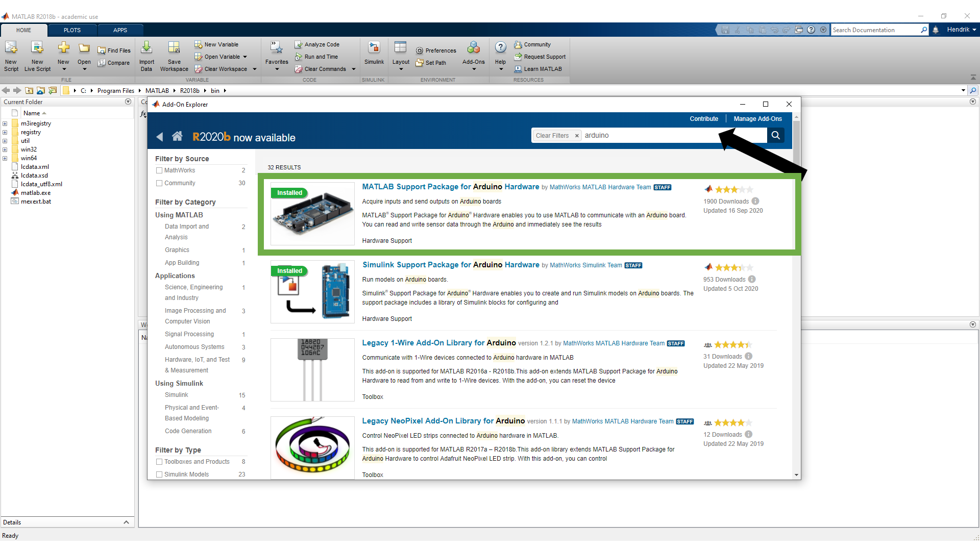The image size is (980, 551).
Task: Open MATLAB Support Package for Arduino Hardware
Action: (x=450, y=187)
